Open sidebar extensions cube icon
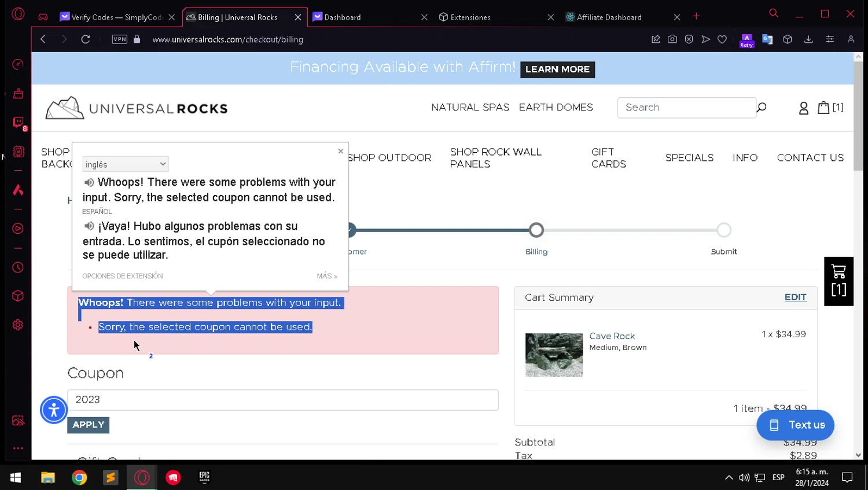The height and width of the screenshot is (490, 868). (19, 296)
